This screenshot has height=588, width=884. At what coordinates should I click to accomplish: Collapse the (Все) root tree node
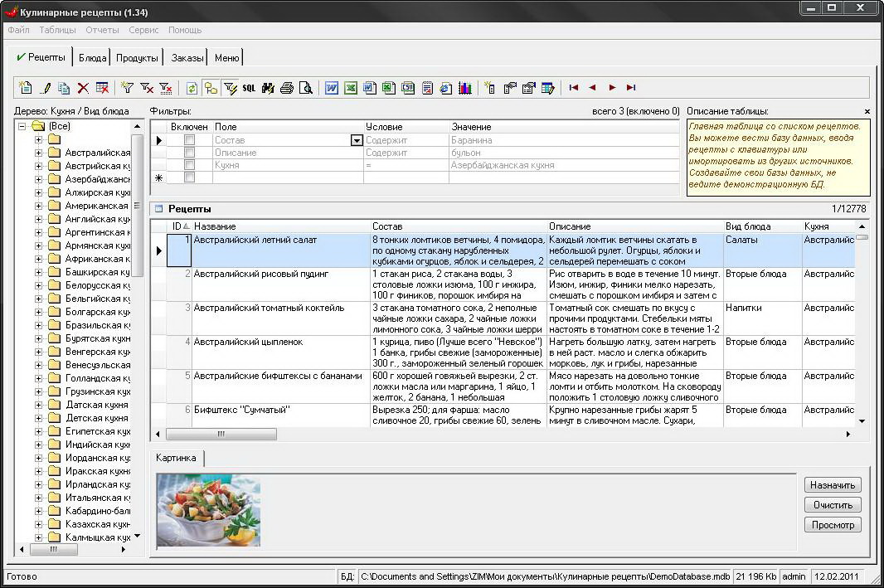[22, 126]
